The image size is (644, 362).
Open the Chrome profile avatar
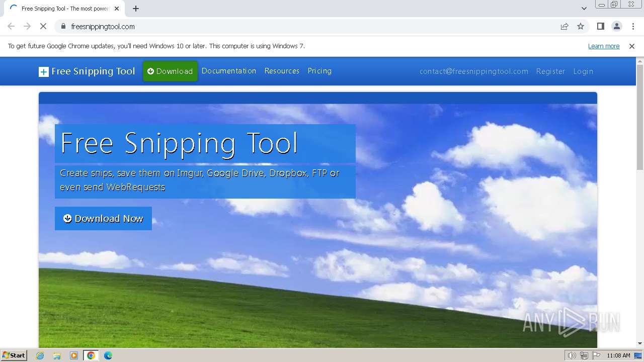(x=616, y=27)
